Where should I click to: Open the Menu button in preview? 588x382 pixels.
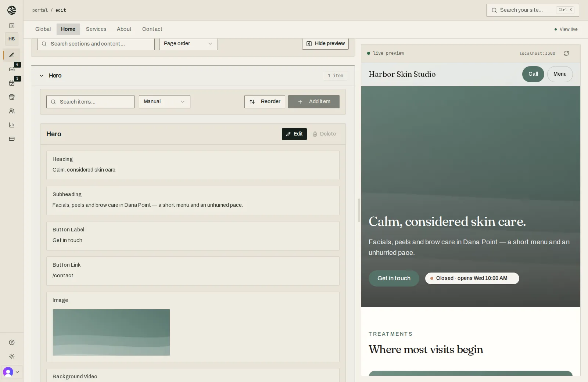pyautogui.click(x=560, y=74)
